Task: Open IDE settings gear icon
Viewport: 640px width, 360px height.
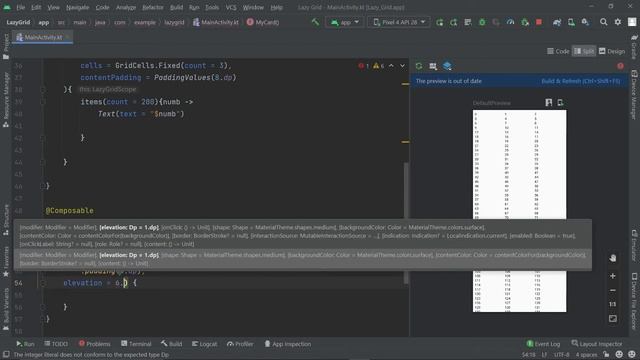Action: tap(618, 22)
